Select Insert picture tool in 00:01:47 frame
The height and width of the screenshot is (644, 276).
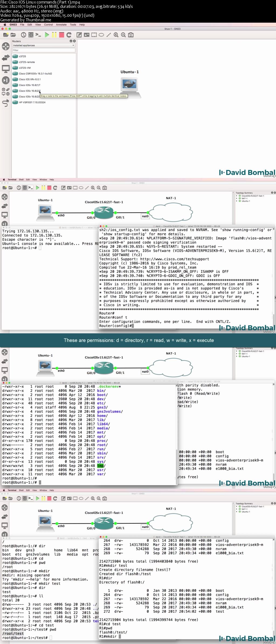[x=87, y=35]
